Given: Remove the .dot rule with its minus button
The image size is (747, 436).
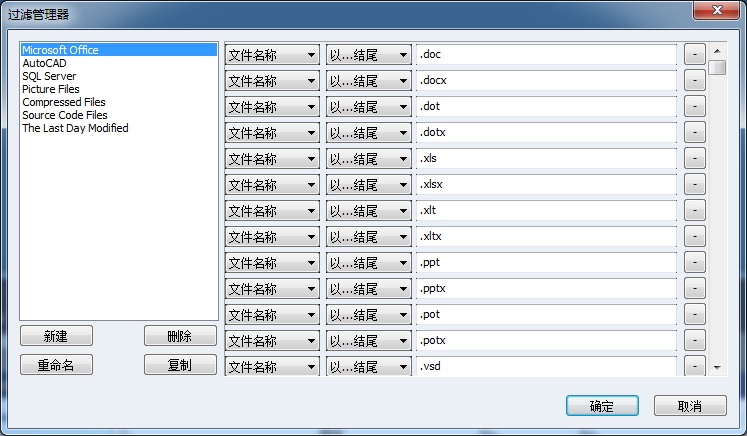Looking at the screenshot, I should pos(695,106).
